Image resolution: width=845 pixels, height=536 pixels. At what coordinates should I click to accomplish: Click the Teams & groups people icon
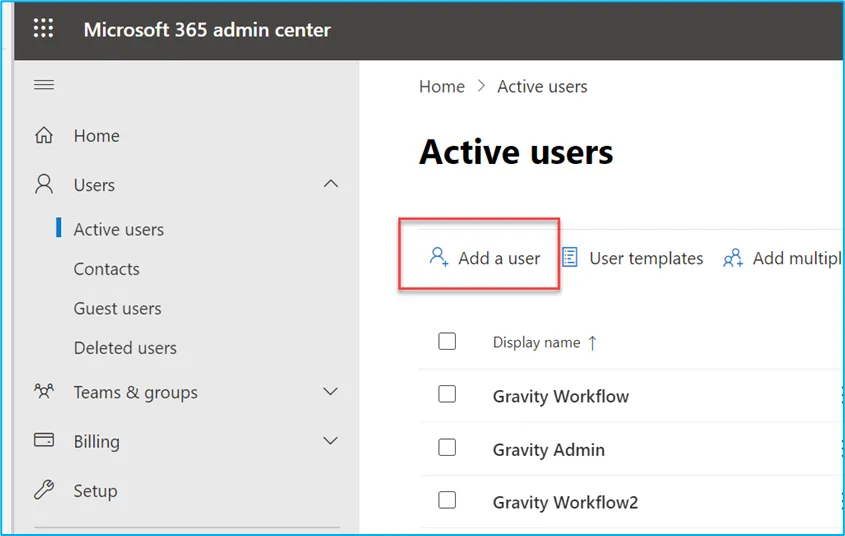pos(44,391)
